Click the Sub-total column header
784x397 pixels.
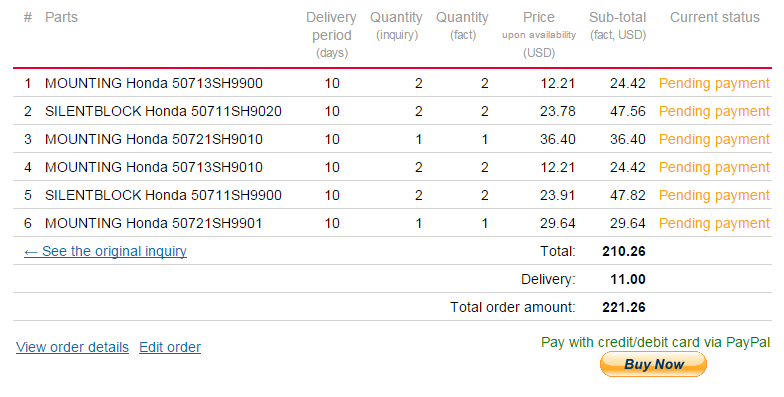[618, 26]
